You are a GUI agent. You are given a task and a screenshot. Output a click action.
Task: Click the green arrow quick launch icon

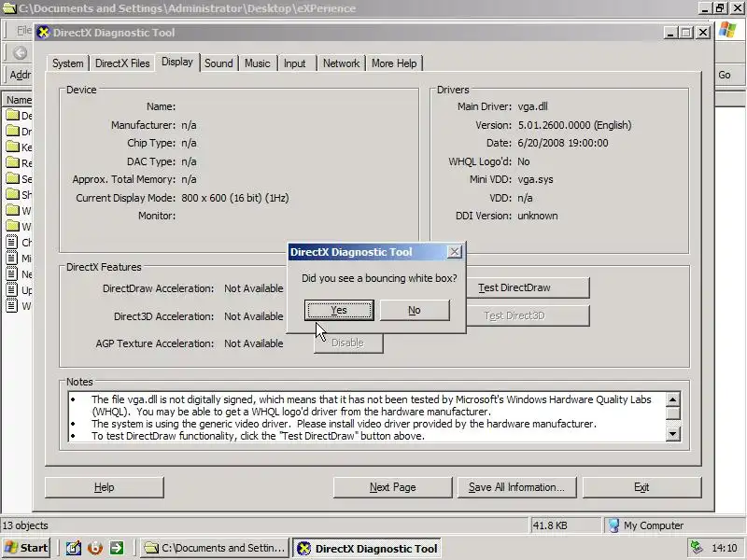[117, 548]
